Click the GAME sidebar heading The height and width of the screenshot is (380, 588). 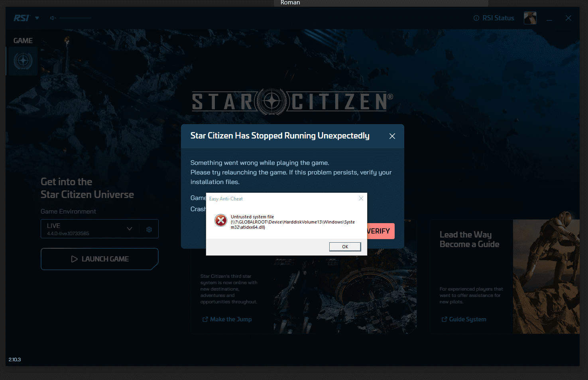(23, 41)
